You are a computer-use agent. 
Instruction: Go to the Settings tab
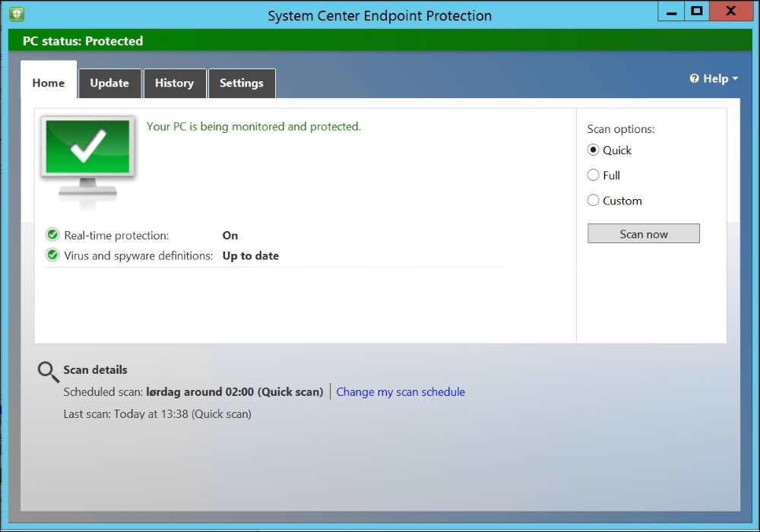241,84
